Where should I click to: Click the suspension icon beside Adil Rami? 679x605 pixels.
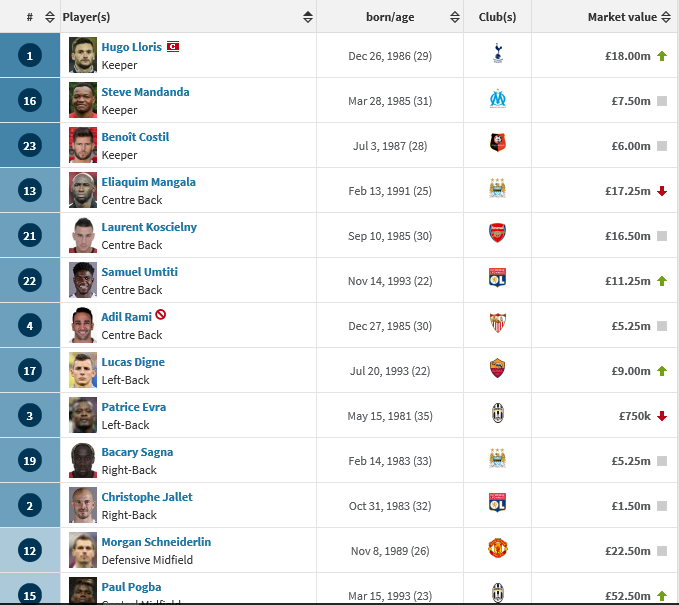(160, 314)
